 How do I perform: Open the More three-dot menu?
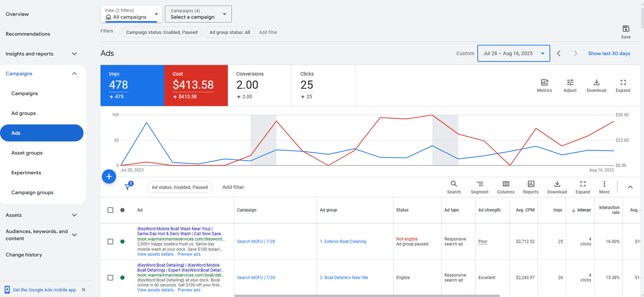(x=604, y=184)
